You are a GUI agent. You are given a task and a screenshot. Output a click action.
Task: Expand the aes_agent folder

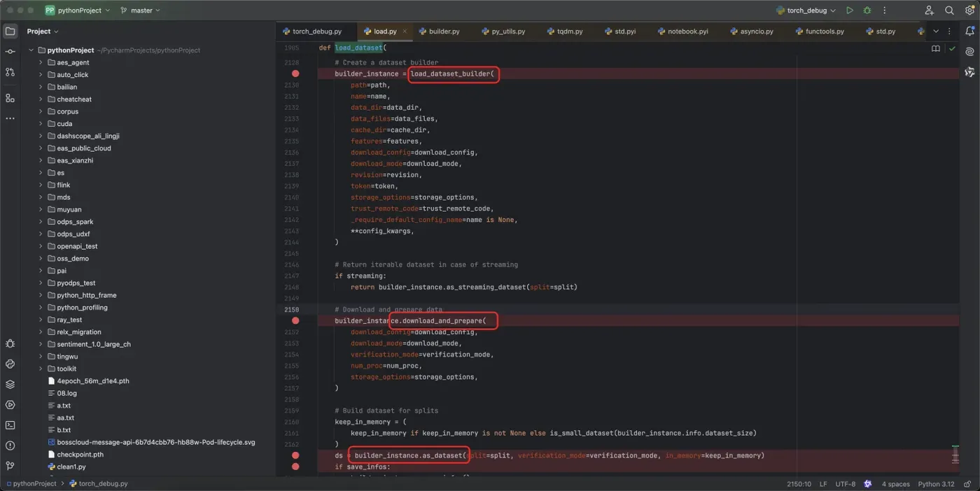(41, 62)
